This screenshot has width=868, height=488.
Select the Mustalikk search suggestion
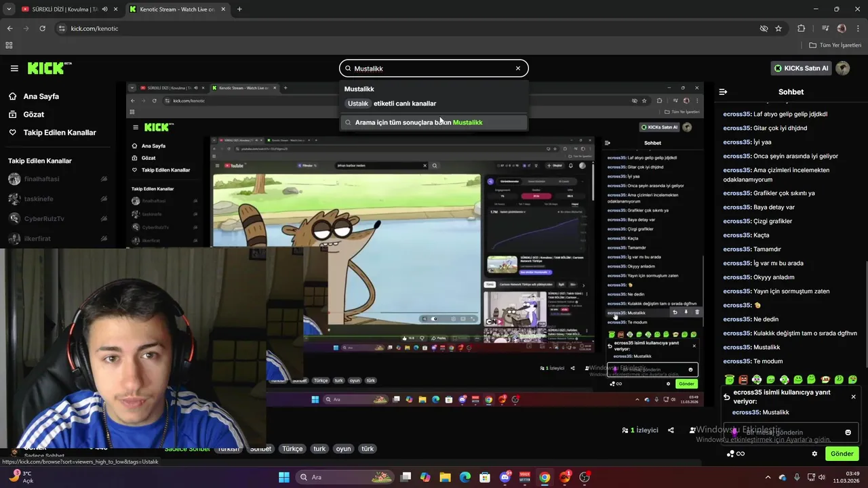point(359,89)
